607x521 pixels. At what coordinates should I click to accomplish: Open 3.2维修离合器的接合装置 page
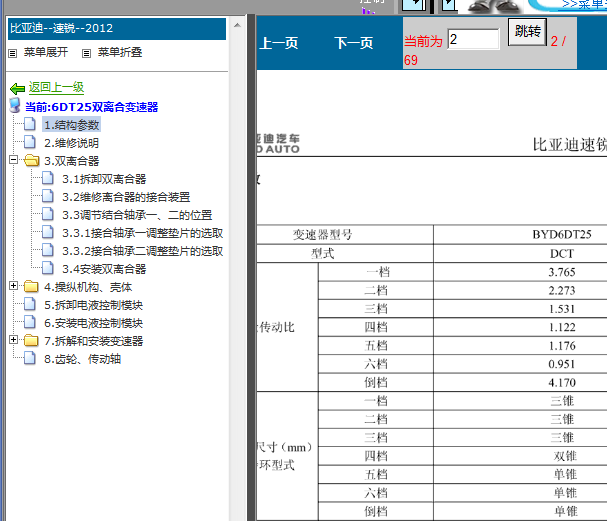pyautogui.click(x=126, y=197)
